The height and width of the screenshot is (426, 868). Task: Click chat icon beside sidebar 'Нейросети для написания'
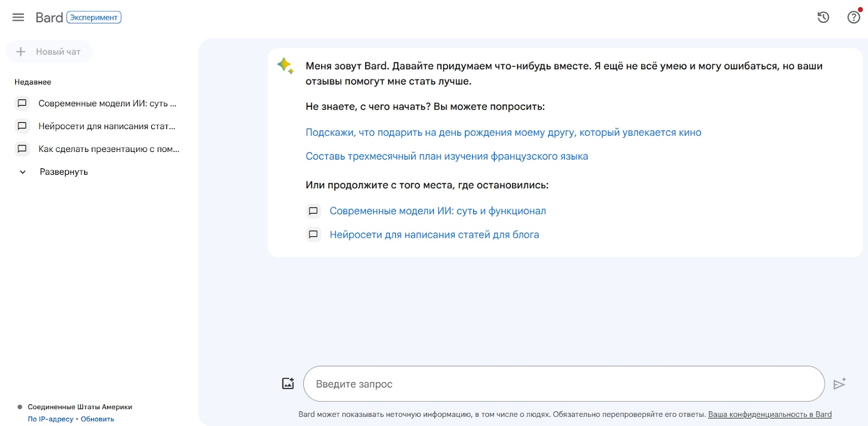22,126
